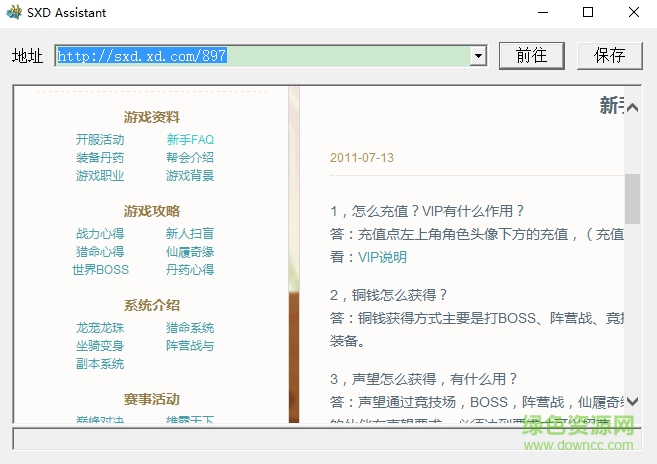This screenshot has height=464, width=657.
Task: Open the 帮会介绍 link
Action: [190, 158]
